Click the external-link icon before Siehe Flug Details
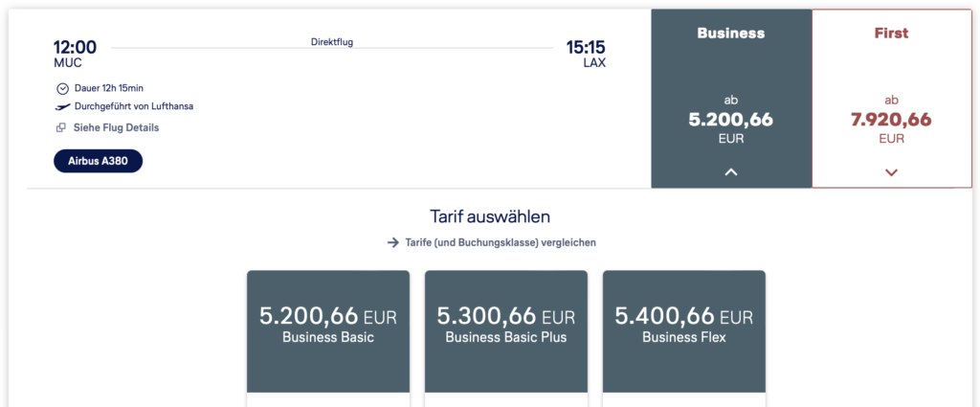This screenshot has height=407, width=980. click(x=61, y=128)
